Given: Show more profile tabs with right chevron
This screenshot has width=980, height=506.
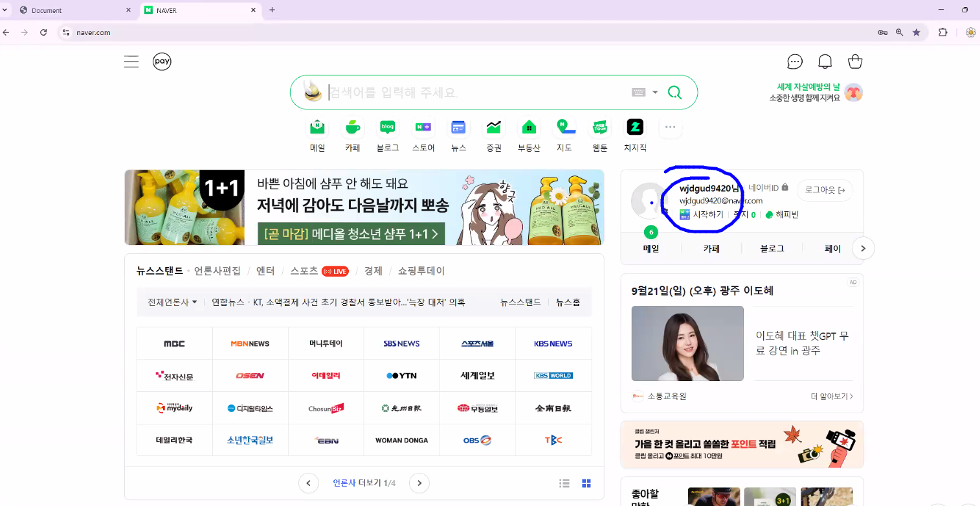Looking at the screenshot, I should point(863,248).
